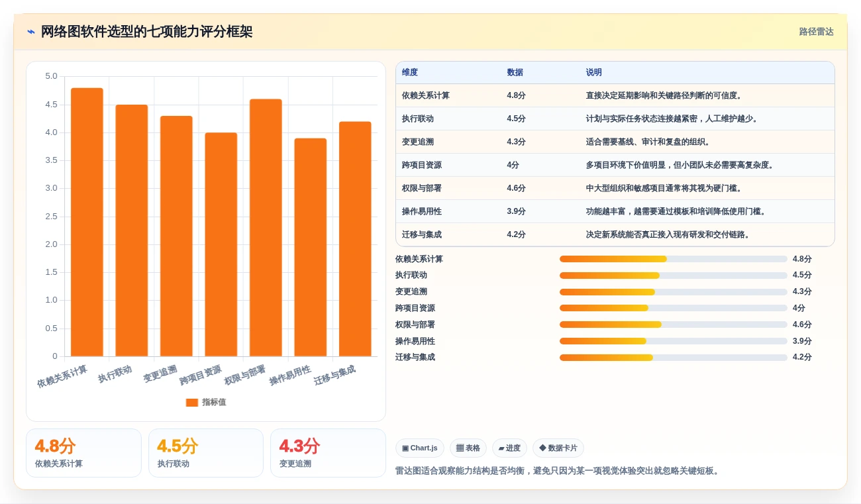Select the 依赖关系计算 bar in chart
The image size is (861, 504).
[87, 222]
